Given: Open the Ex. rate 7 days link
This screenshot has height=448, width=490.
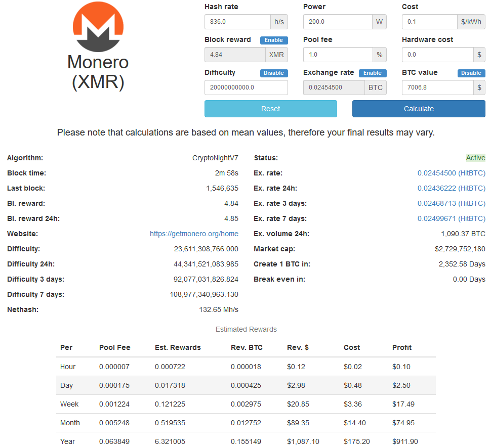Looking at the screenshot, I should pos(451,218).
